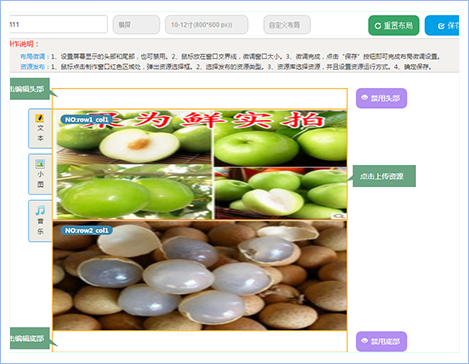Click the magnifier icon on the apple image
The image size is (469, 364).
[x=339, y=216]
